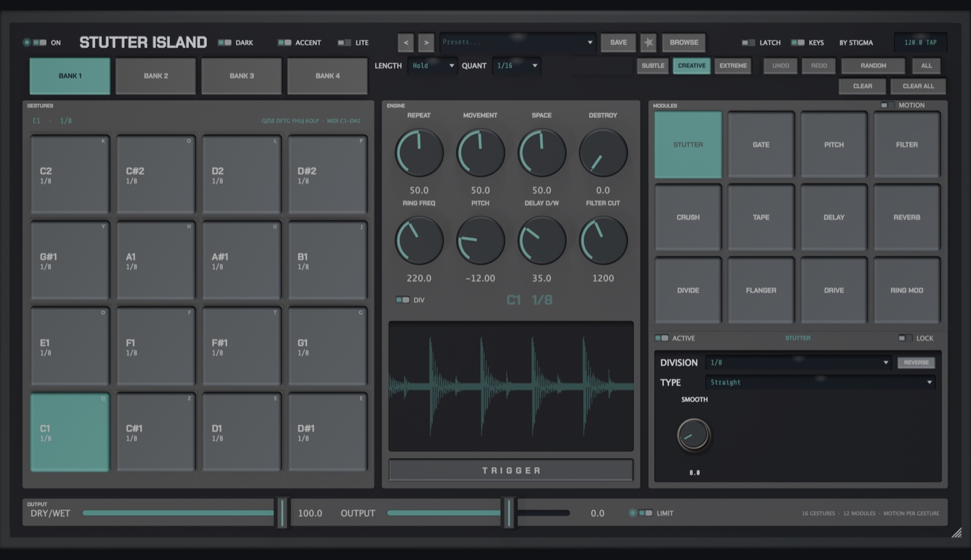Click the Smooth knob
Viewport: 971px width, 560px height.
pos(694,435)
